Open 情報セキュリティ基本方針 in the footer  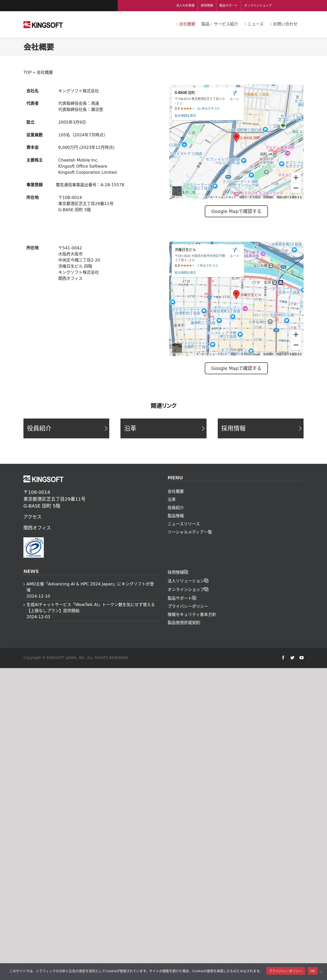tap(192, 614)
